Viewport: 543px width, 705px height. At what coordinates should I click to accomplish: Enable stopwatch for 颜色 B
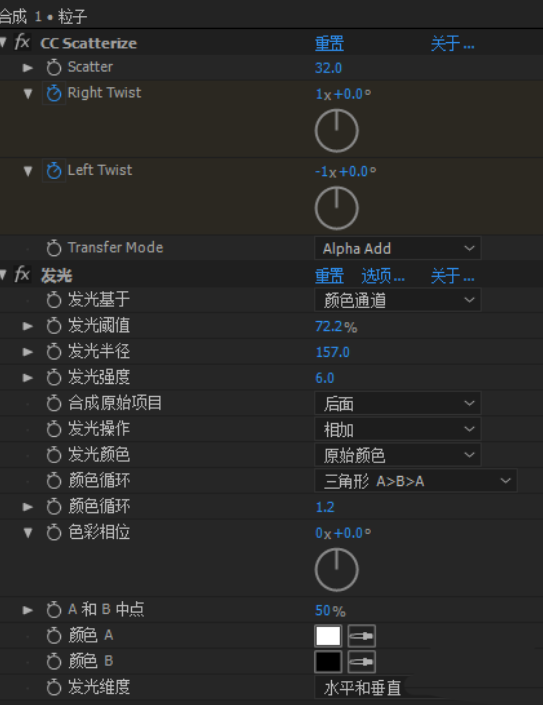[54, 662]
